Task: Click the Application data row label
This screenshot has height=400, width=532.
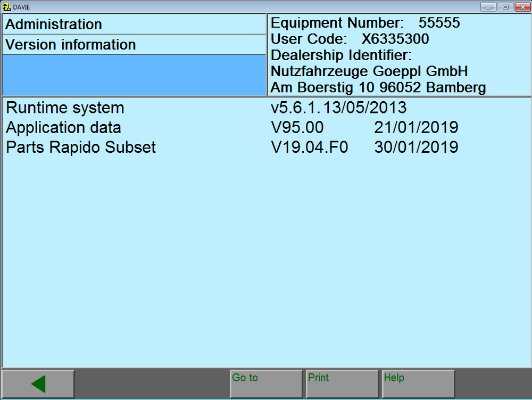Action: click(x=63, y=128)
